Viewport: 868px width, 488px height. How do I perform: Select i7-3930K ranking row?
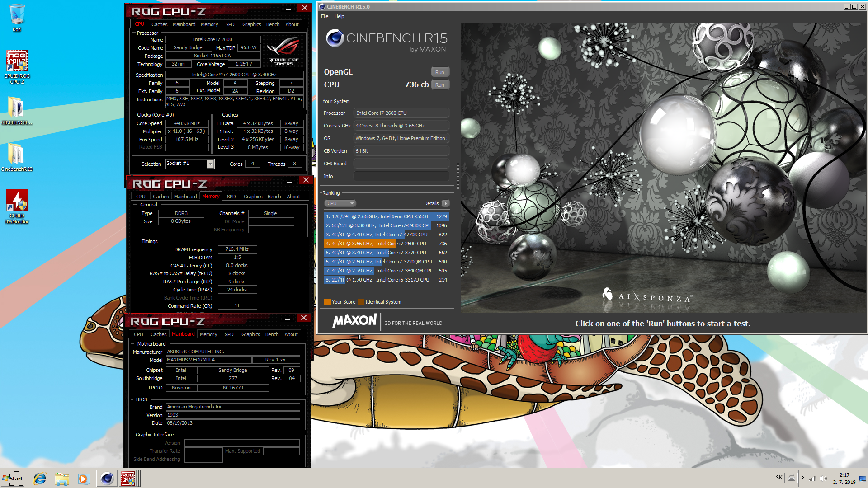pyautogui.click(x=387, y=225)
